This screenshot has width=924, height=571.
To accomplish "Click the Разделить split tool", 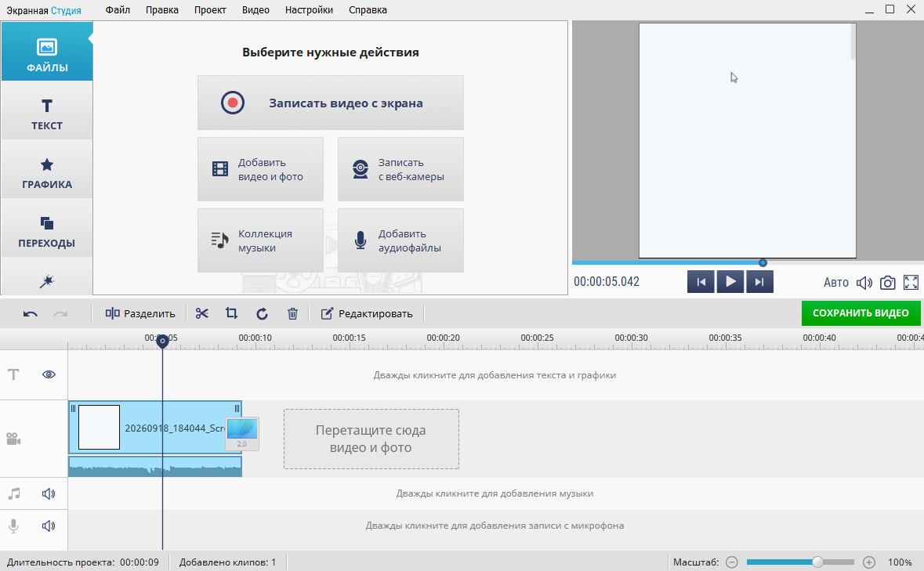I will tap(140, 314).
